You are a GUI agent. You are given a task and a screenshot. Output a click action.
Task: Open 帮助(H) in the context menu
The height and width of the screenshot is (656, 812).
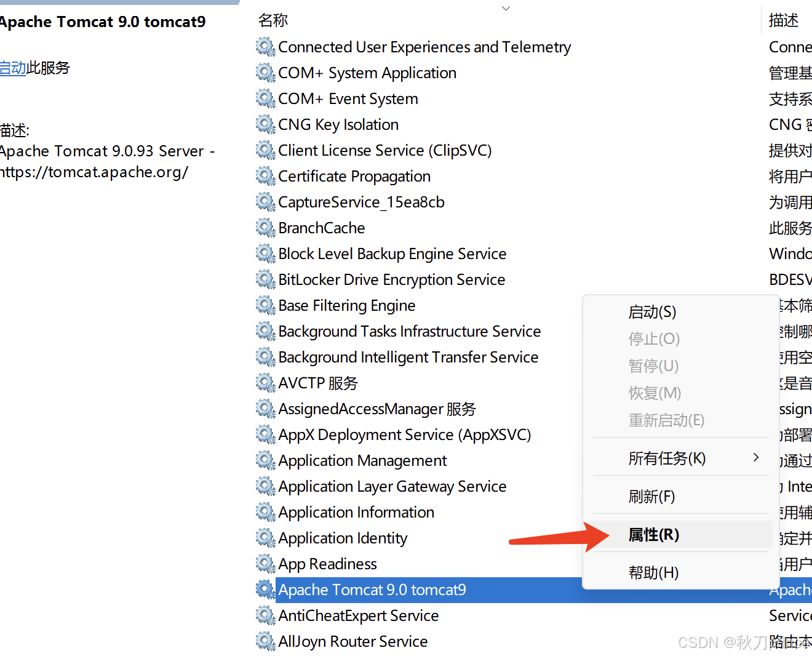(x=653, y=573)
